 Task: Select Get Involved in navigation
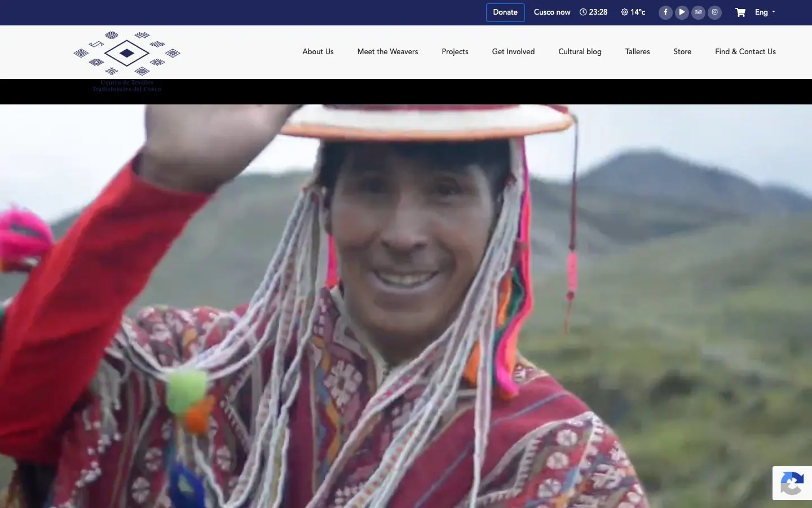tap(513, 52)
